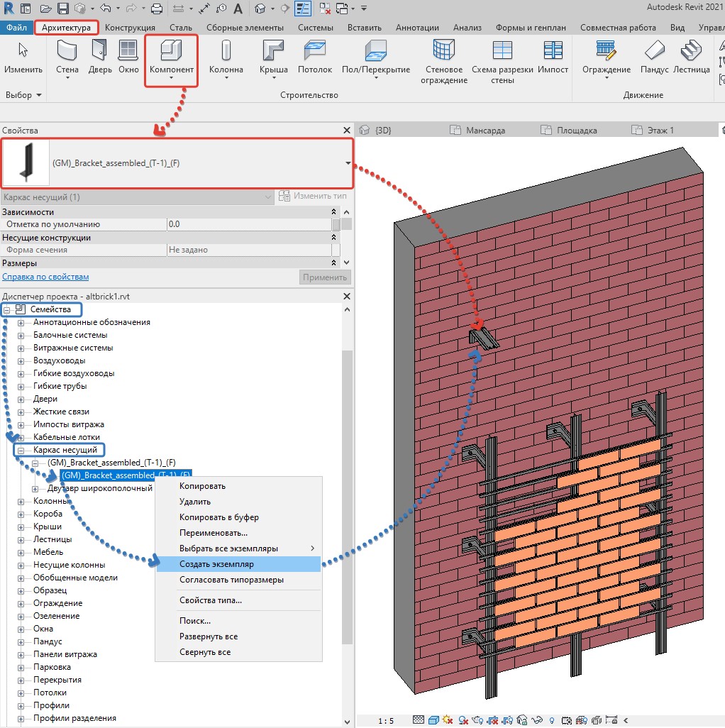Viewport: 725px width, 728px height.
Task: Open the Railing (Ограждение) tool
Action: 606,52
